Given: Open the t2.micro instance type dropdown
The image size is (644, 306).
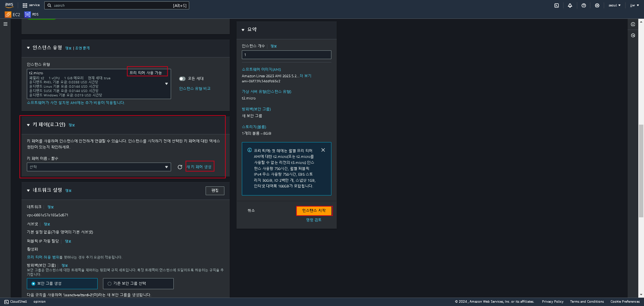Looking at the screenshot, I should 99,84.
